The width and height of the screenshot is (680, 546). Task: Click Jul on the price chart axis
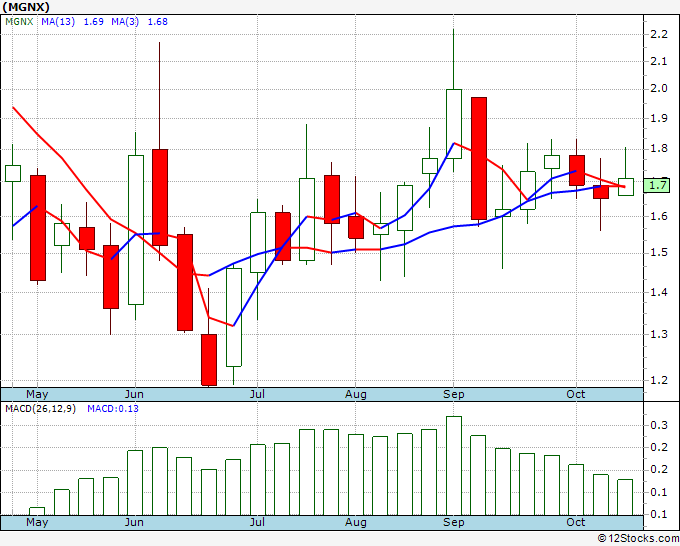(258, 394)
